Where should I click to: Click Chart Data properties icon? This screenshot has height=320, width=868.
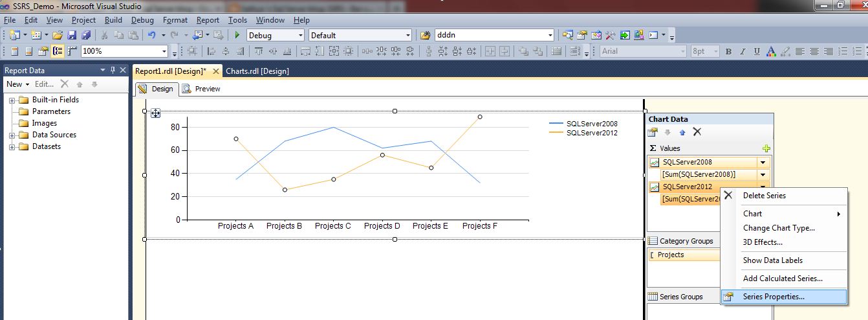point(653,132)
